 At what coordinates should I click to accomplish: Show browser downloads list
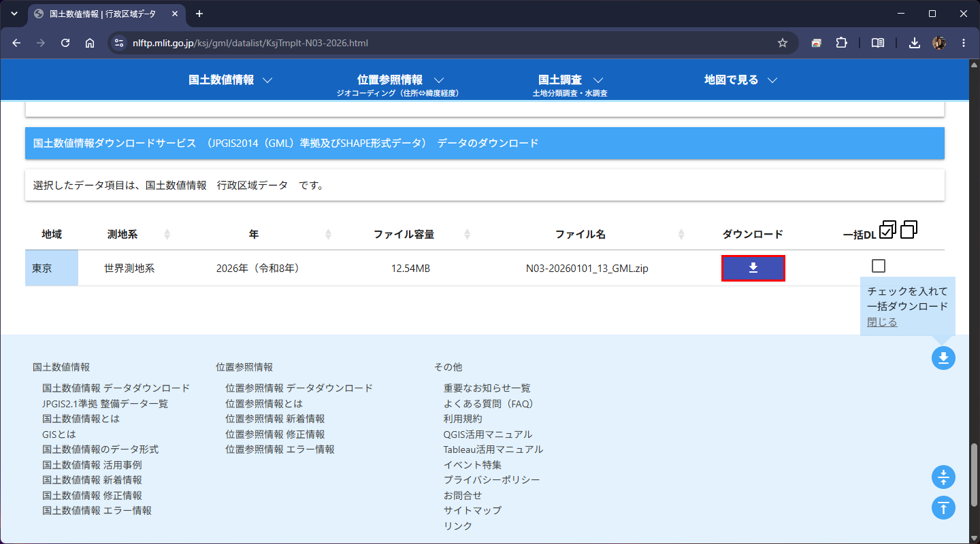915,43
